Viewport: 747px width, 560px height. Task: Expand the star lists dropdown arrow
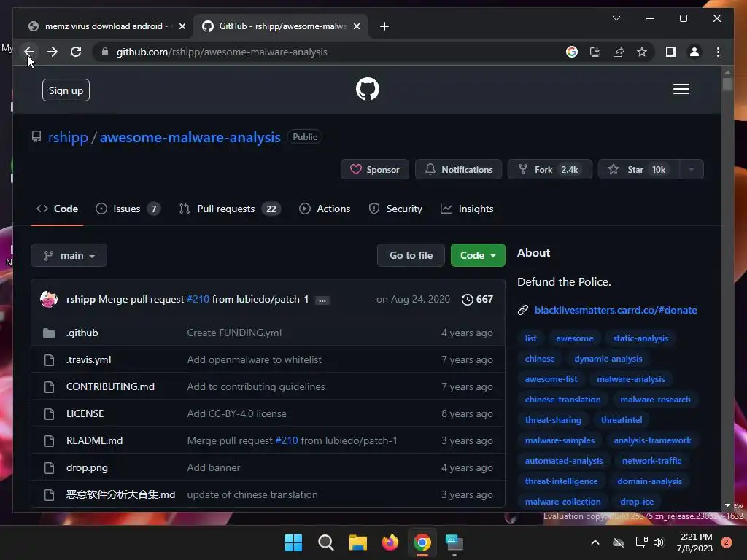pos(692,169)
